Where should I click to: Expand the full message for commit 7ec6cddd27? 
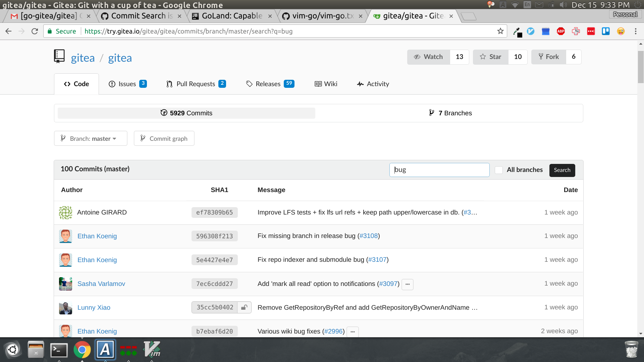point(408,284)
